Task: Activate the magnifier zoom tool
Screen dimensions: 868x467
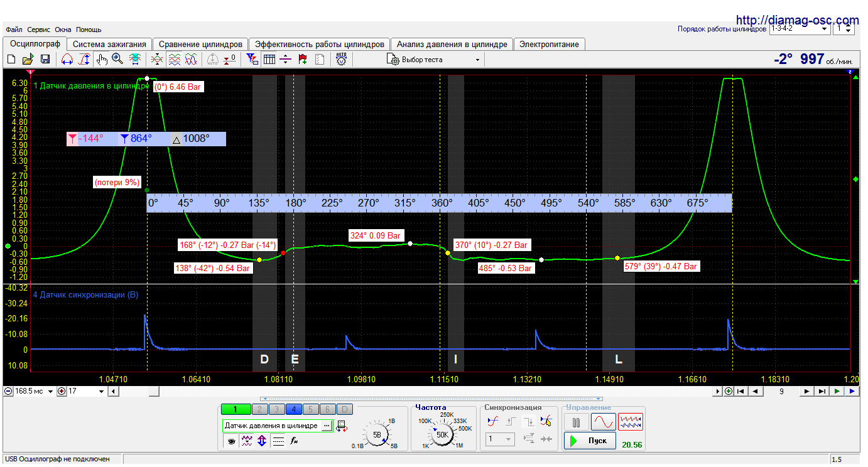Action: (117, 59)
